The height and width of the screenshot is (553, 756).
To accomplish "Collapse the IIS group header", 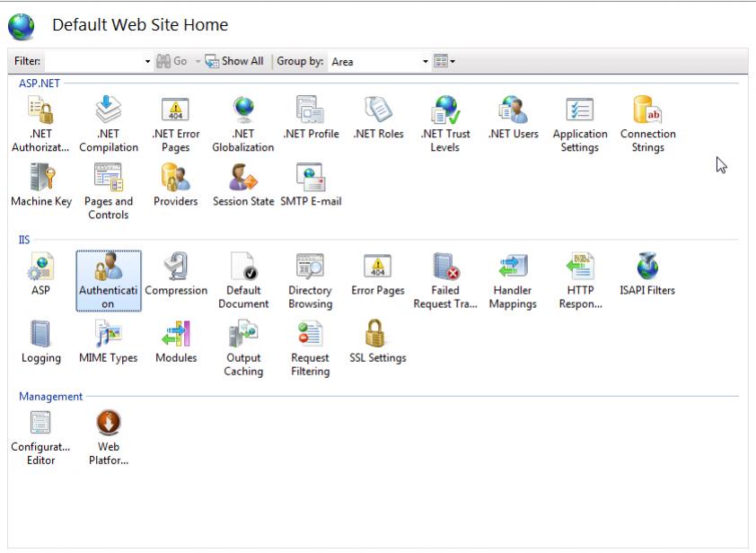I will pyautogui.click(x=24, y=240).
